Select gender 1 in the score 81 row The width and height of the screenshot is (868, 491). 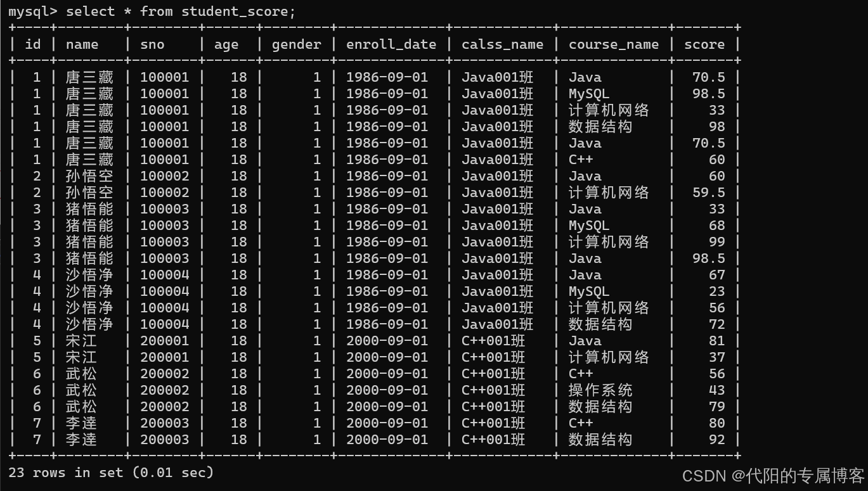tap(317, 341)
